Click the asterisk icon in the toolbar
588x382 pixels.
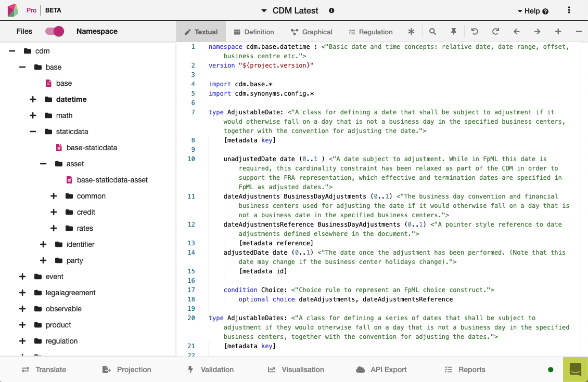(411, 32)
